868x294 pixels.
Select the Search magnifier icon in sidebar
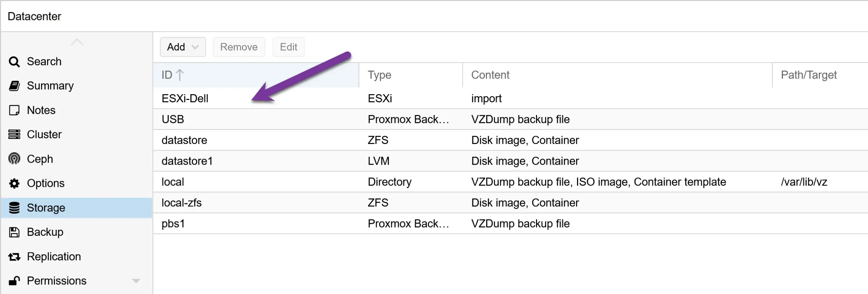(14, 61)
